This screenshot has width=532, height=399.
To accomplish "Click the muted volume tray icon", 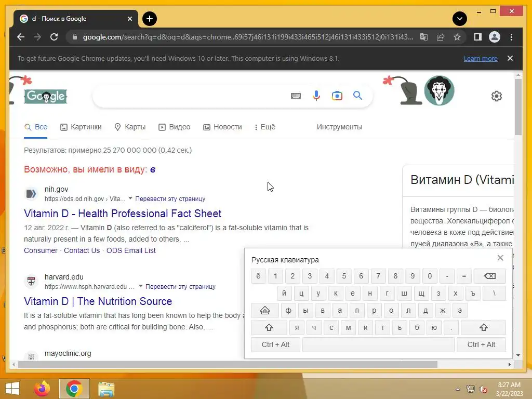I will pyautogui.click(x=483, y=389).
